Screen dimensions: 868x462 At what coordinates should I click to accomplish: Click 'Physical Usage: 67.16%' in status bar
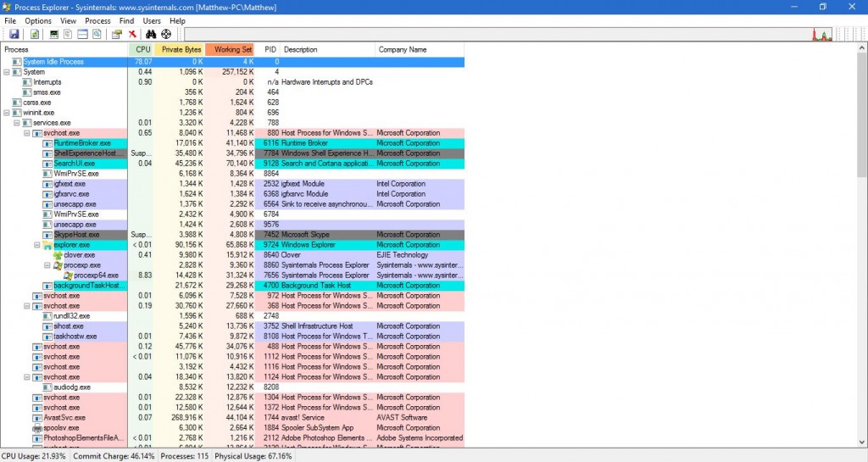click(x=253, y=456)
